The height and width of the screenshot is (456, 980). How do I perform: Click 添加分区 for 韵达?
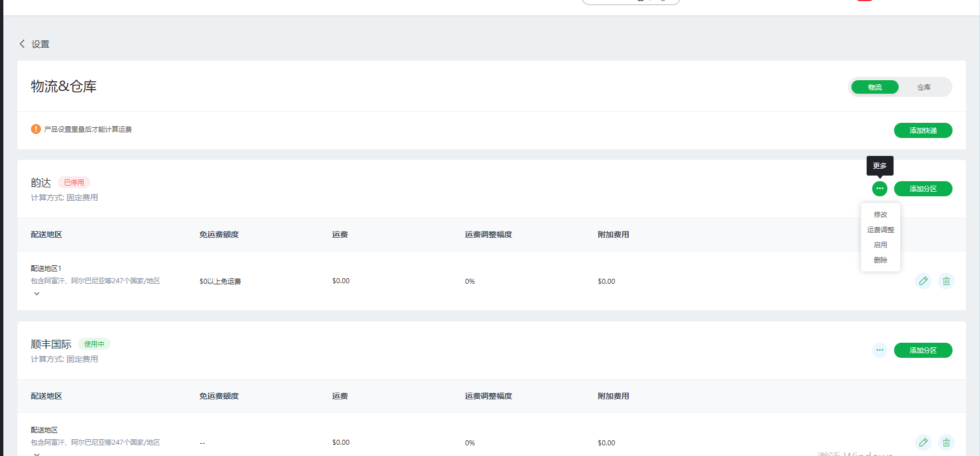pyautogui.click(x=923, y=188)
